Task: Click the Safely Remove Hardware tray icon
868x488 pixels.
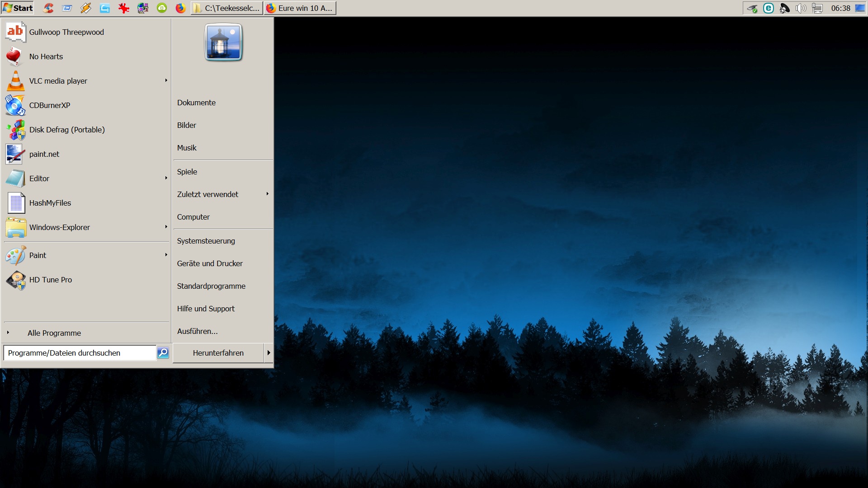Action: coord(752,8)
